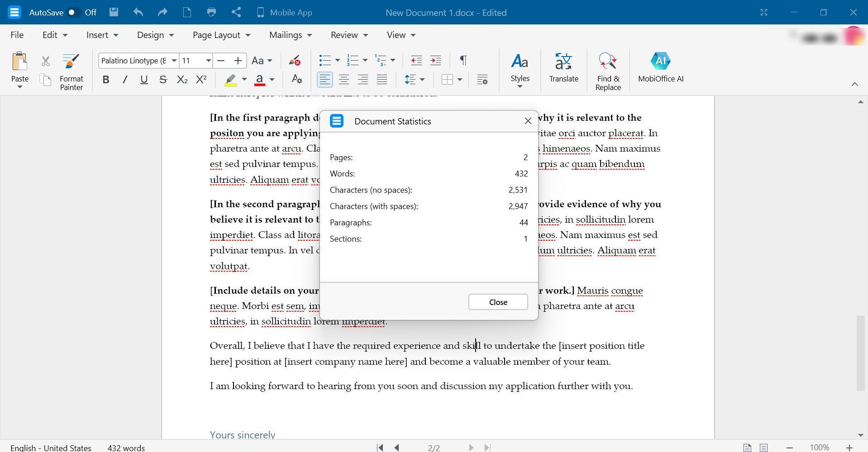
Task: Cut the selection with scissors icon
Action: (x=46, y=61)
